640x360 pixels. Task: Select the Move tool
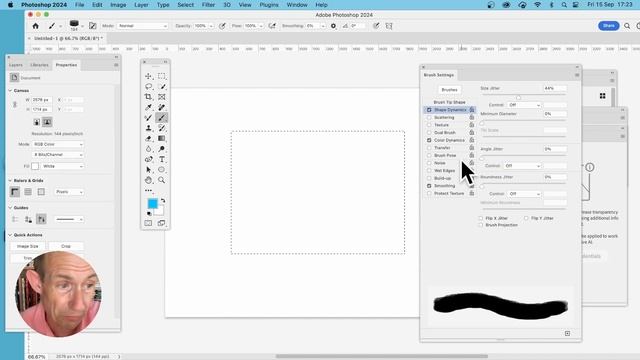click(148, 76)
